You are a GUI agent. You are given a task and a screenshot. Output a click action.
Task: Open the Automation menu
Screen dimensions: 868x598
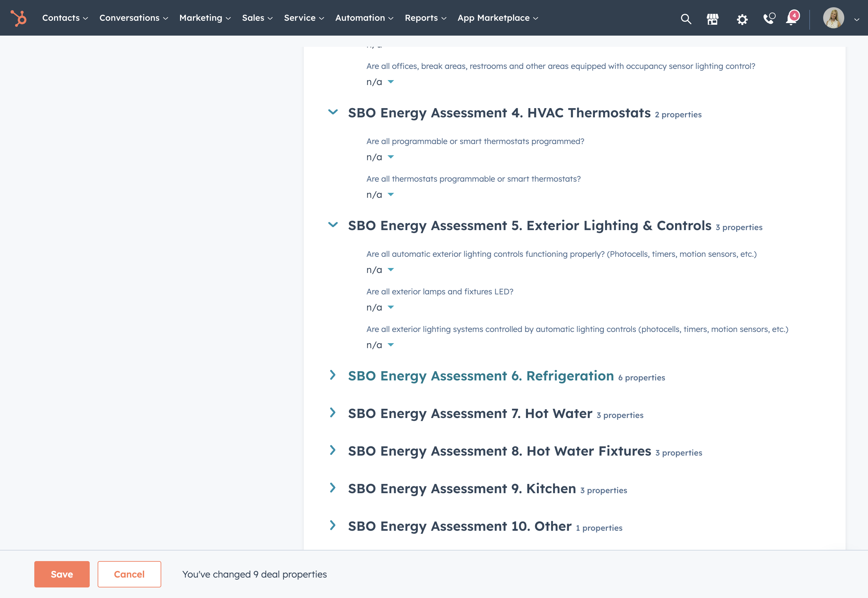point(364,18)
